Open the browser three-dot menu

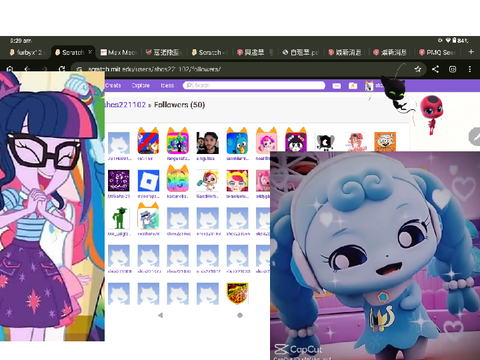[x=470, y=69]
